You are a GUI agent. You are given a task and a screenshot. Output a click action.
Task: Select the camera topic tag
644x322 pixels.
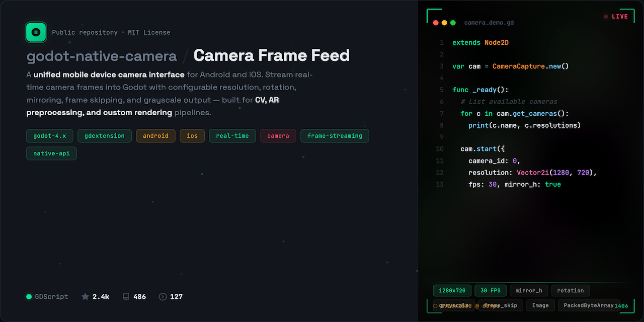pyautogui.click(x=278, y=136)
